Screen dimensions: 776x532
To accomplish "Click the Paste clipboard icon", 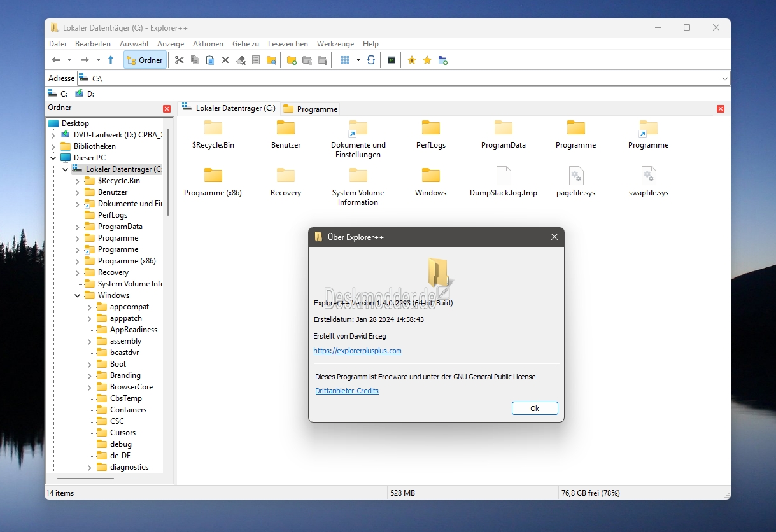I will 209,60.
